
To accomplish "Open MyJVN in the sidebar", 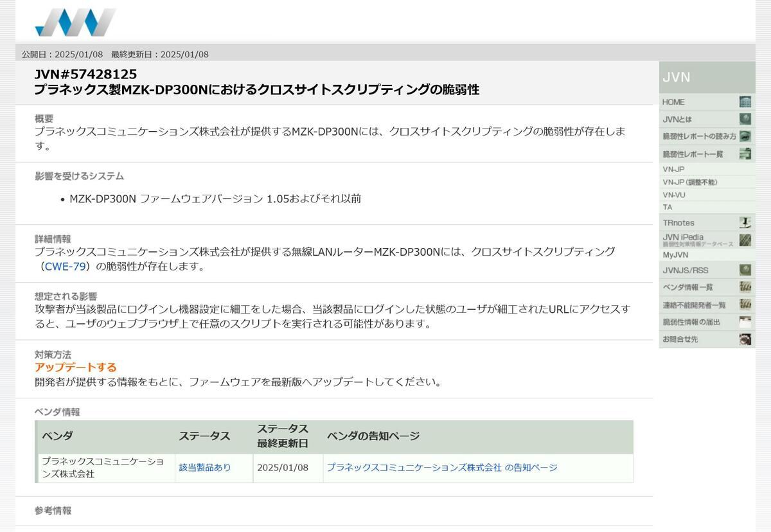I will coord(707,254).
